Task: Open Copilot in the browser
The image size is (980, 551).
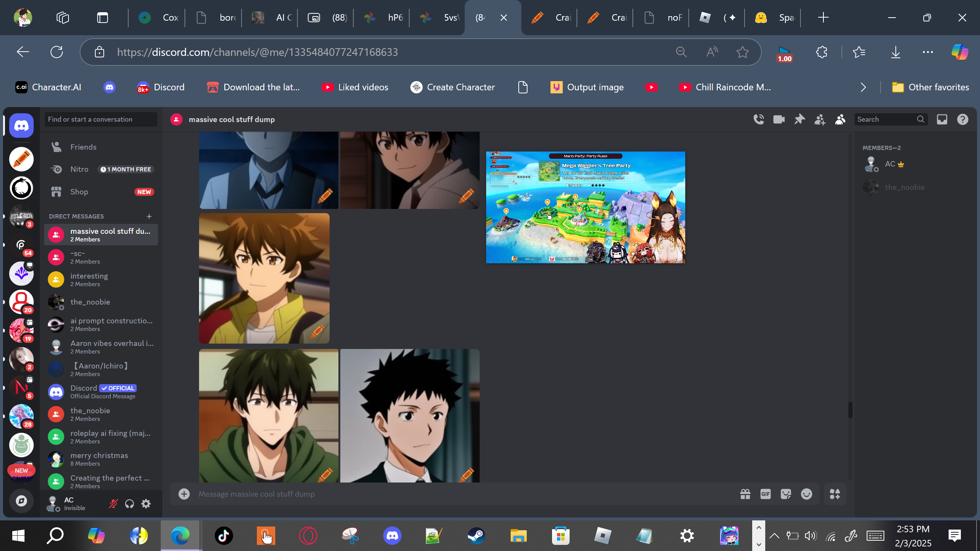Action: coord(960,52)
